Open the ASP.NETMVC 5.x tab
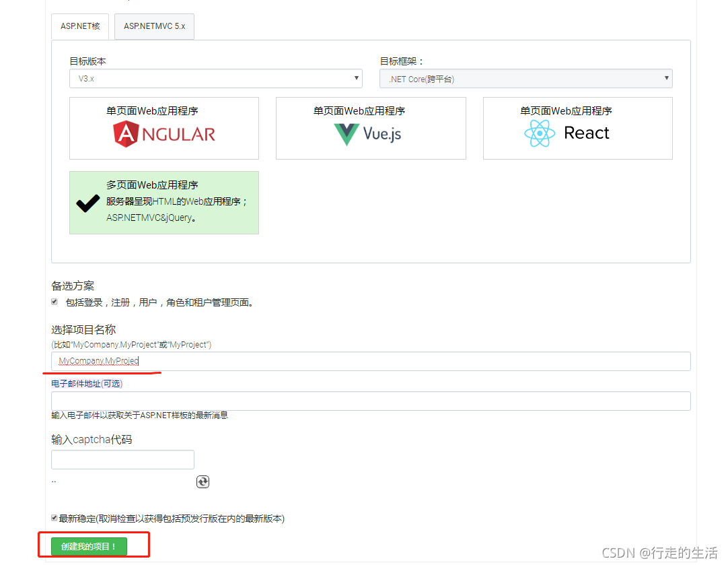This screenshot has height=565, width=728. pyautogui.click(x=154, y=26)
